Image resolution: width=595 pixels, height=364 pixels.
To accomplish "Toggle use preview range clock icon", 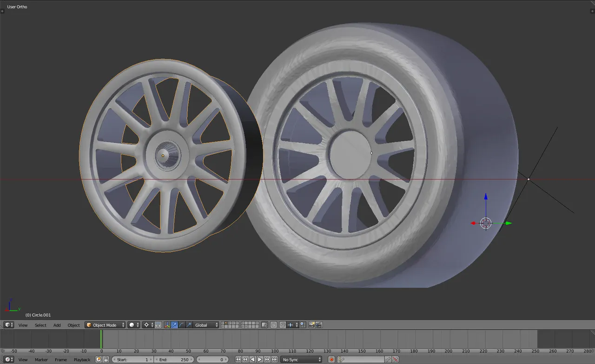I will tap(99, 359).
